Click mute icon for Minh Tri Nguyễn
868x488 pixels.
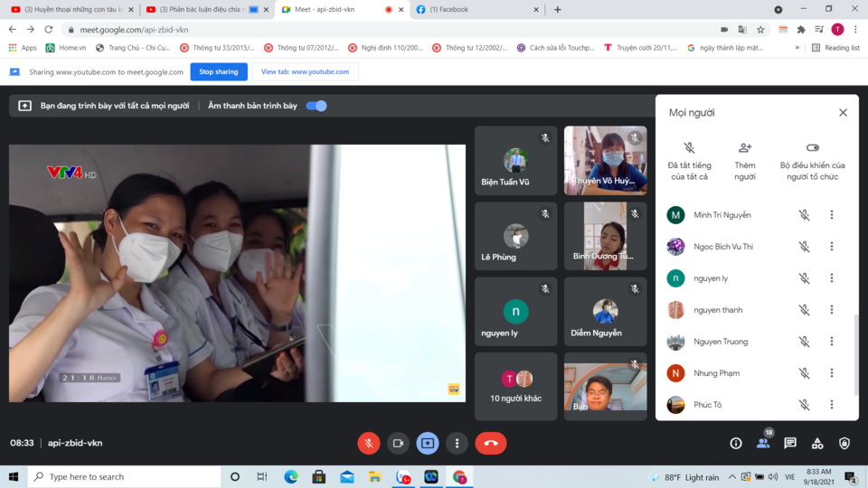(805, 215)
